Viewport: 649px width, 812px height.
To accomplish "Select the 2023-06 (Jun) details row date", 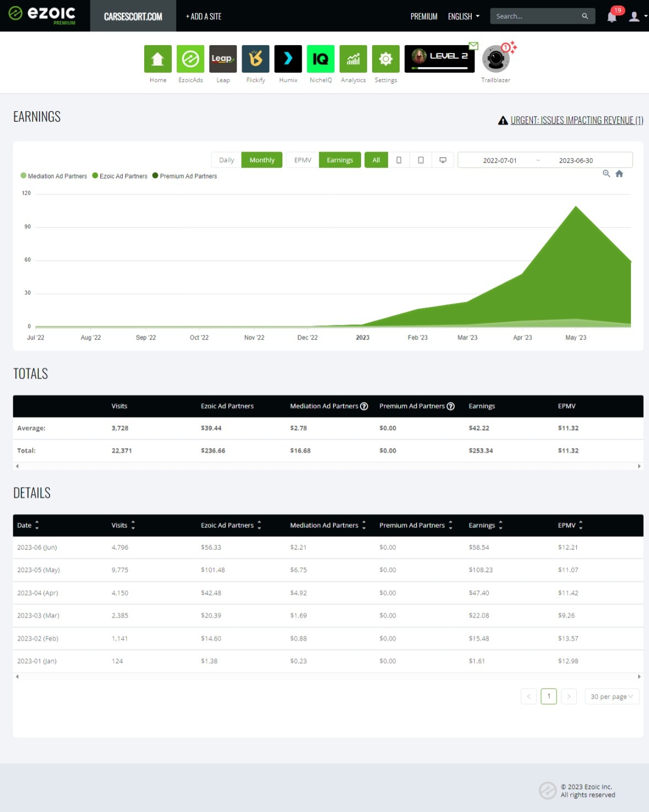I will [x=37, y=547].
